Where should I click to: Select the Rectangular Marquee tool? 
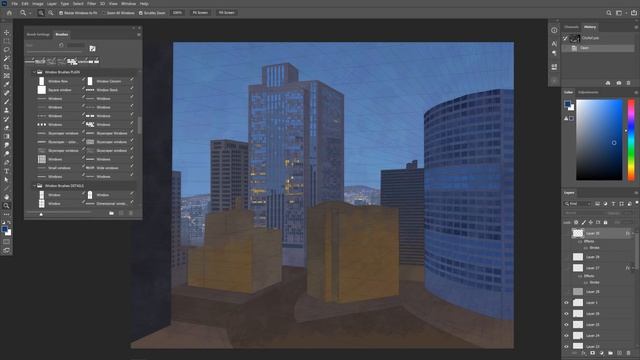7,41
